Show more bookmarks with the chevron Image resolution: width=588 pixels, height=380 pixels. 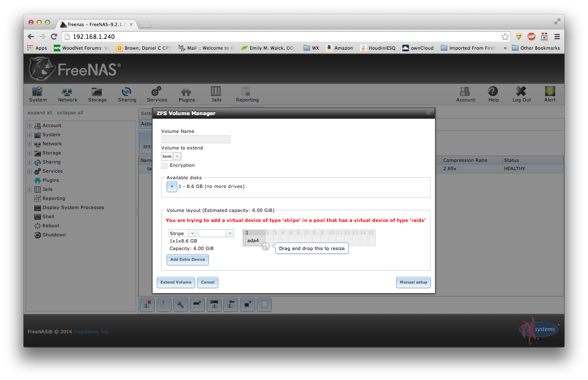(x=505, y=48)
